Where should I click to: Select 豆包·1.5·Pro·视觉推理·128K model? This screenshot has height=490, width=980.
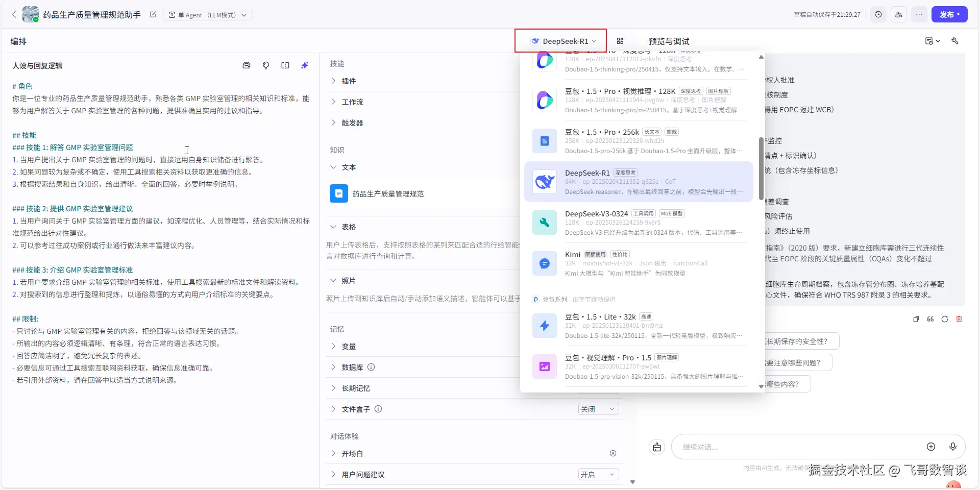point(639,100)
